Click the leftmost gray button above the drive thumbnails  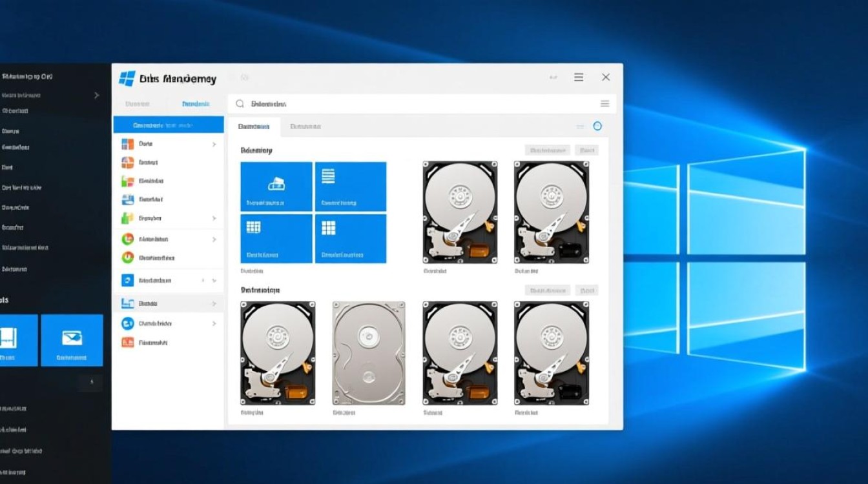click(x=546, y=149)
